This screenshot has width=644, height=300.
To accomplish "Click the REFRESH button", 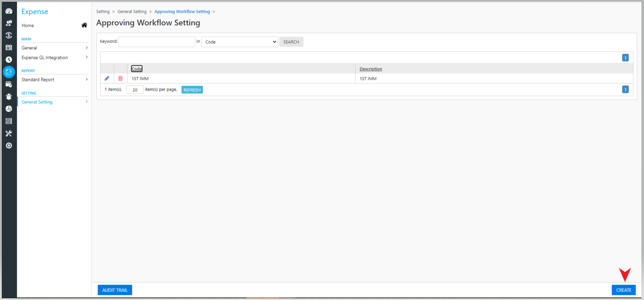I will click(x=192, y=90).
